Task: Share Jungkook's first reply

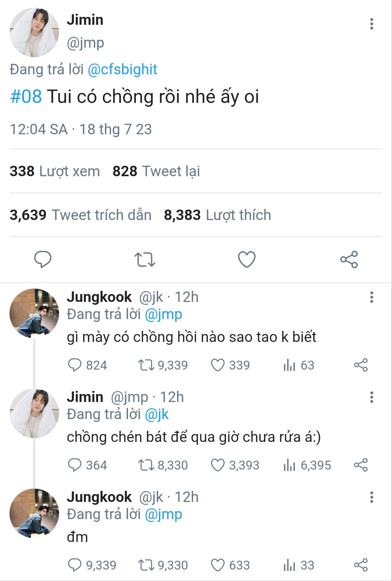Action: 361,365
